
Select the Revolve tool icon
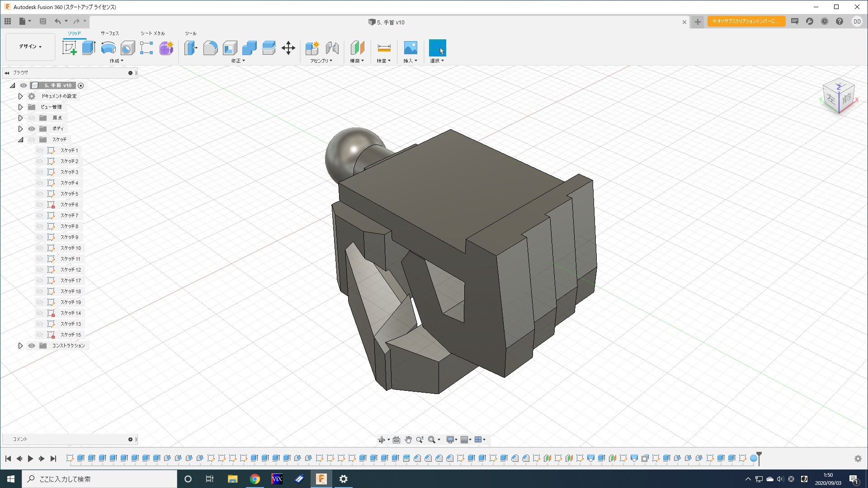point(108,48)
